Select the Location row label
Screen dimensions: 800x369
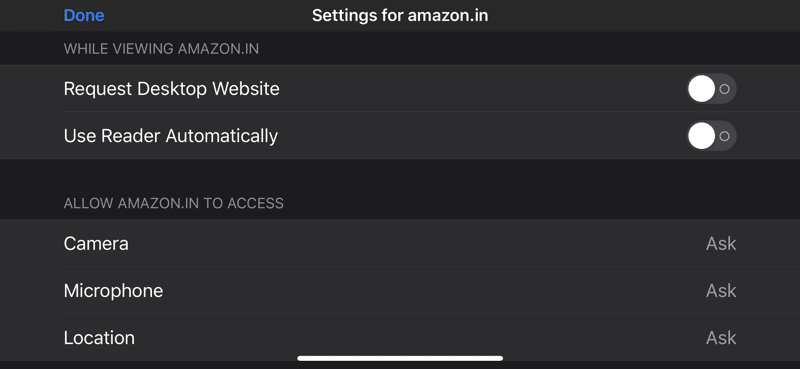[x=99, y=338]
